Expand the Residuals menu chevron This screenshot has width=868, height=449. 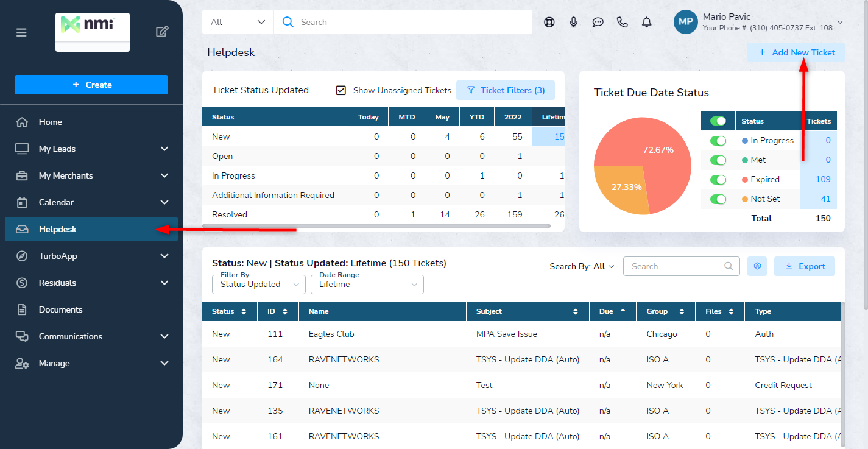(x=164, y=283)
